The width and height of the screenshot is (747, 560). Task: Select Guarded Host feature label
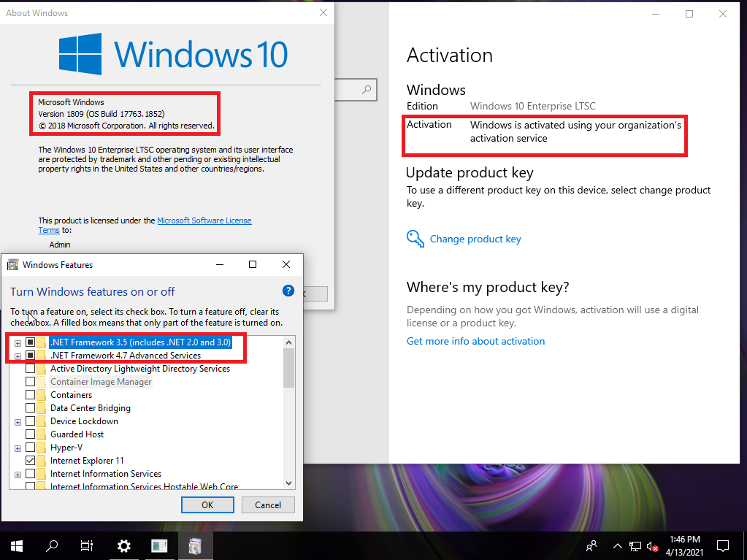[x=77, y=434]
